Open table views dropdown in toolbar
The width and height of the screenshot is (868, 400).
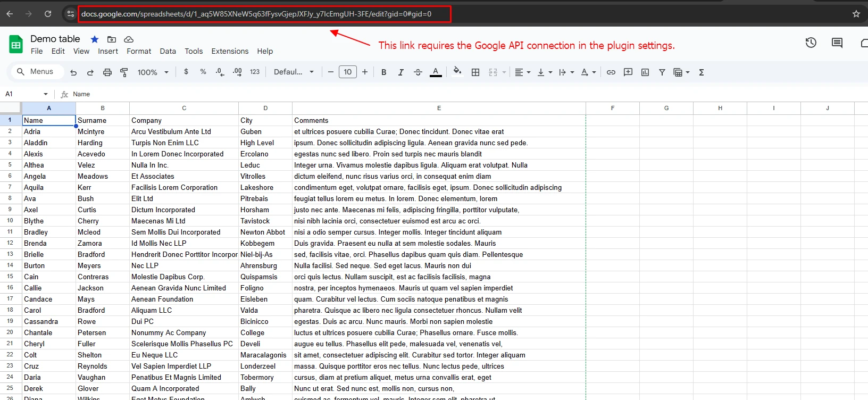tap(681, 72)
